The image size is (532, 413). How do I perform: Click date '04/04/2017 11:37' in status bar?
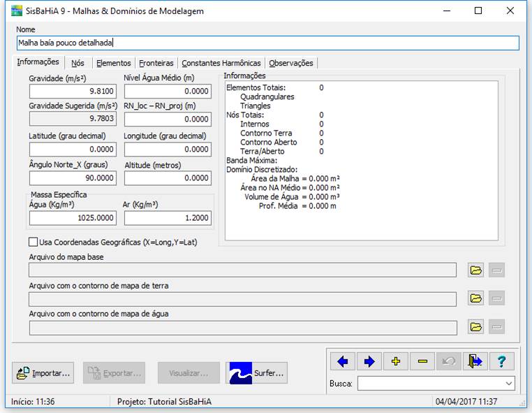click(466, 402)
